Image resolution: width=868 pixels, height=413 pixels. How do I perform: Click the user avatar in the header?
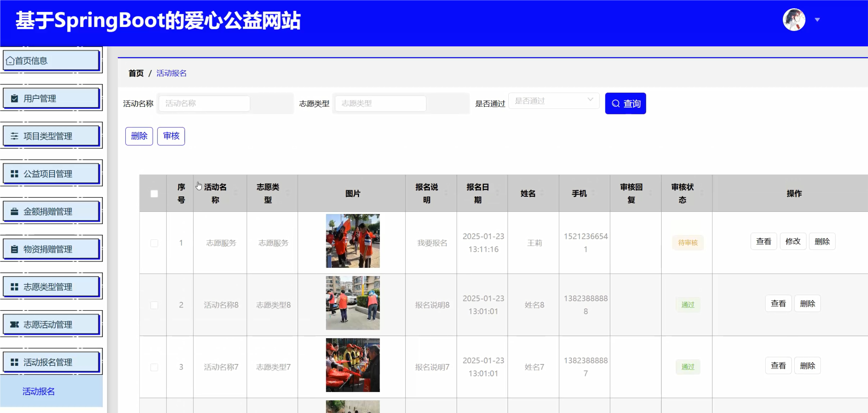point(794,20)
